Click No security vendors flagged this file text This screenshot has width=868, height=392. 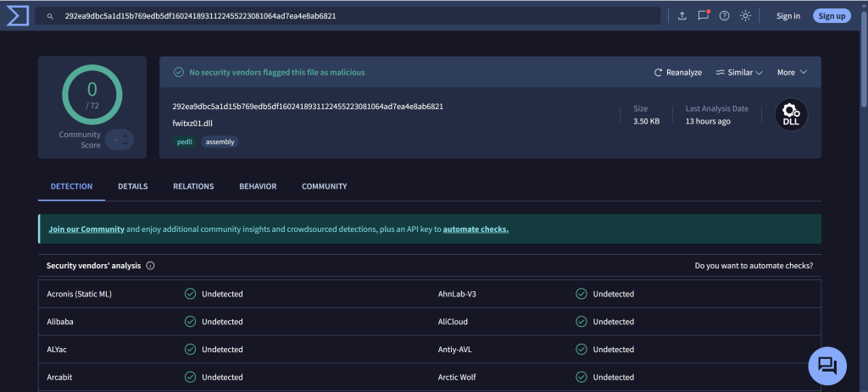(x=277, y=73)
